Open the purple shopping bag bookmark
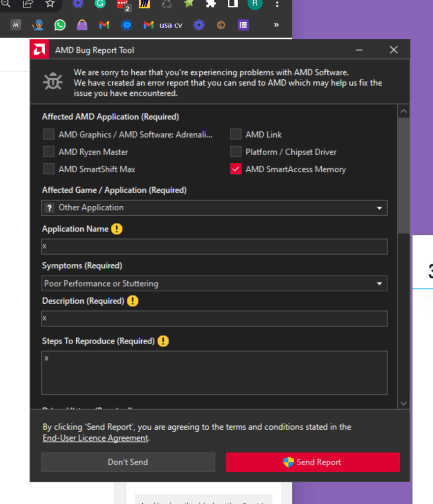The width and height of the screenshot is (433, 504). click(x=82, y=25)
